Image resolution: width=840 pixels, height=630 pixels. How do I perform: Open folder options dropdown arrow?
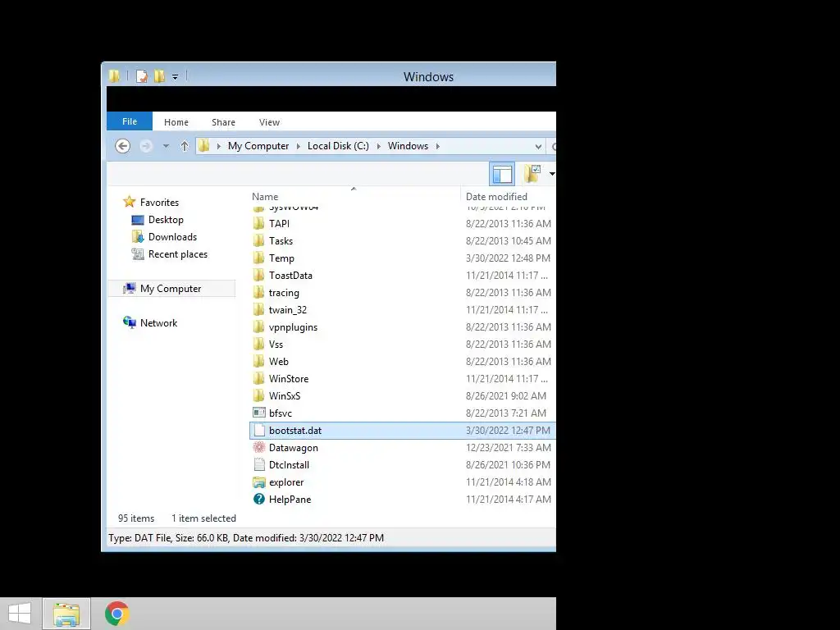coord(551,174)
